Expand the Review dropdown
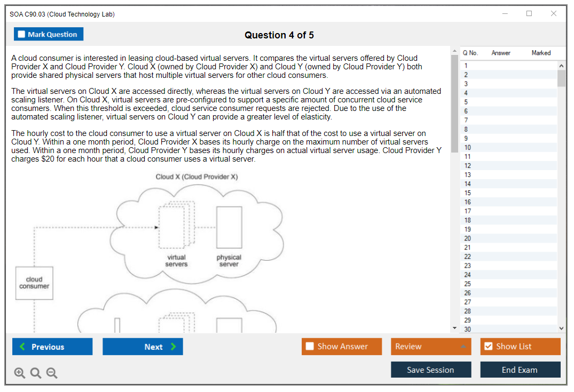 pyautogui.click(x=463, y=347)
